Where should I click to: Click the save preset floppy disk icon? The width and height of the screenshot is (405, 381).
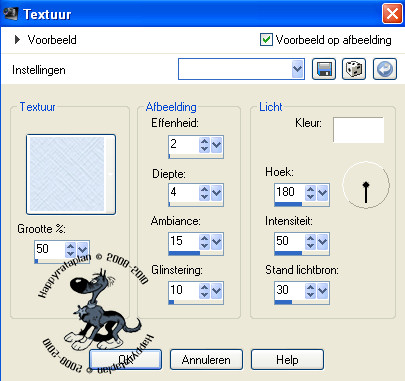click(x=324, y=69)
